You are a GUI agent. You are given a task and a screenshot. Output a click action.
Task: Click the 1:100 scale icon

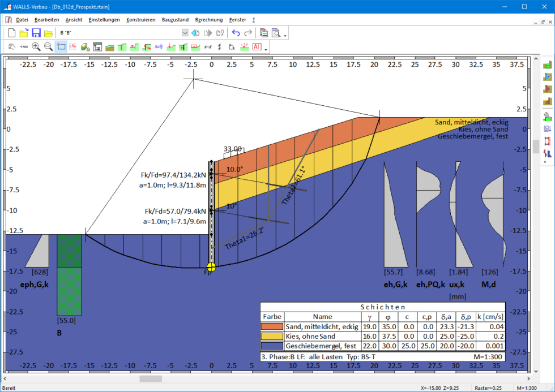pyautogui.click(x=24, y=47)
